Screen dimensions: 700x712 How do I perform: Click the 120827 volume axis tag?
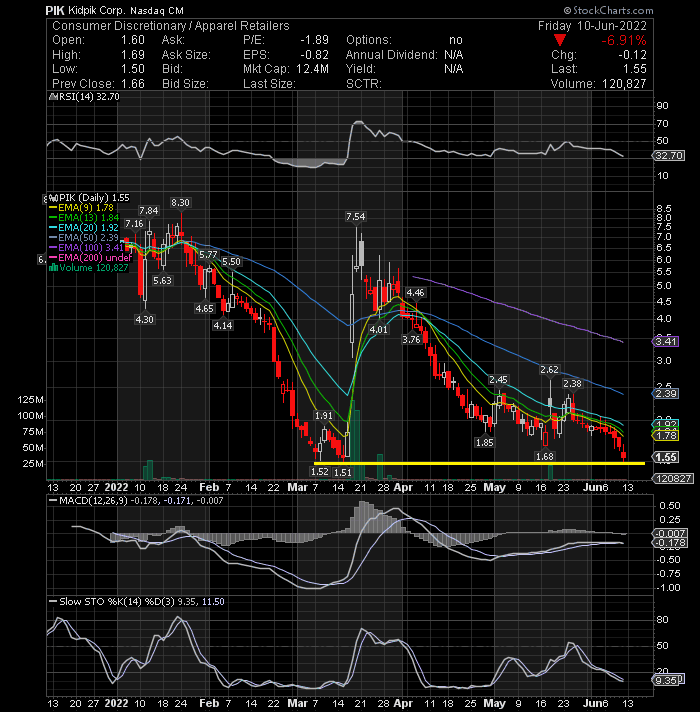click(673, 479)
